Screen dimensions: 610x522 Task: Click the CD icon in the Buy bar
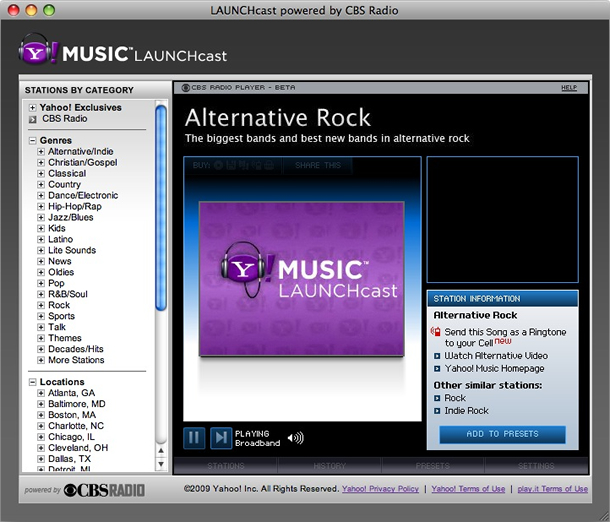point(219,166)
